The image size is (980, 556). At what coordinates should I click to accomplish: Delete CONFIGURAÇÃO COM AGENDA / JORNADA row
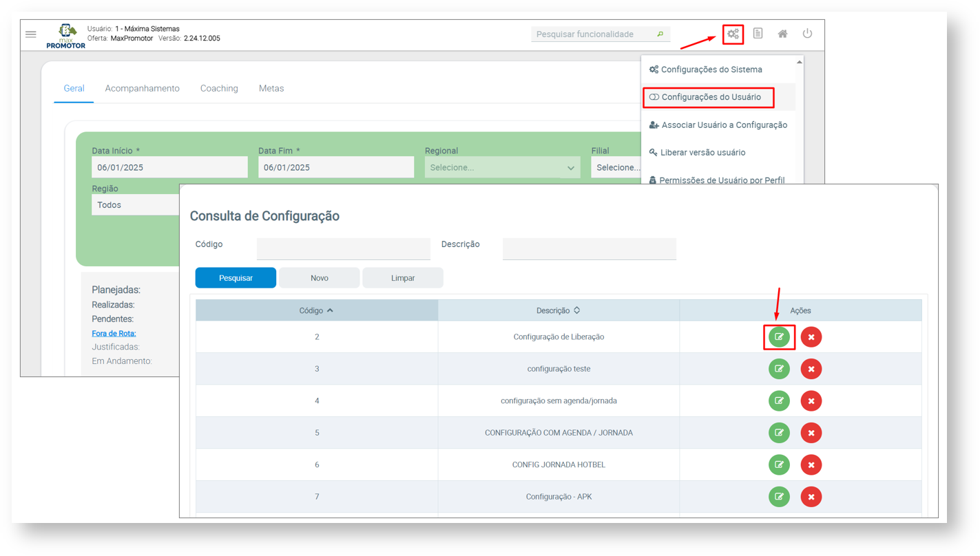tap(811, 433)
